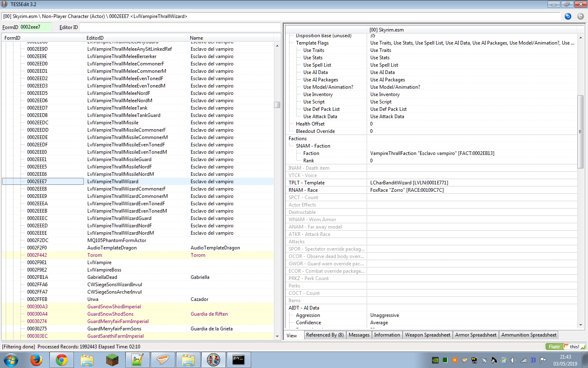This screenshot has height=368, width=588.
Task: Click the FormID search input field
Action: tap(35, 27)
